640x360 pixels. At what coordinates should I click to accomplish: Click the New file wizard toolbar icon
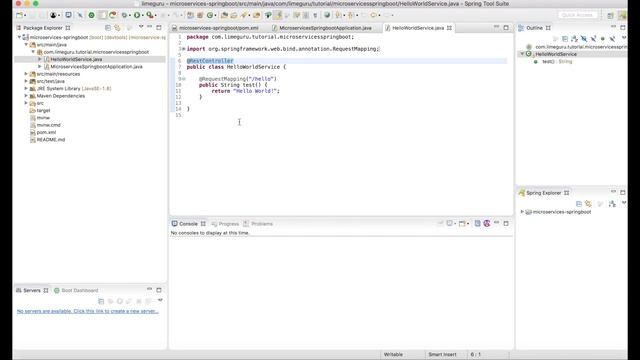pos(19,15)
